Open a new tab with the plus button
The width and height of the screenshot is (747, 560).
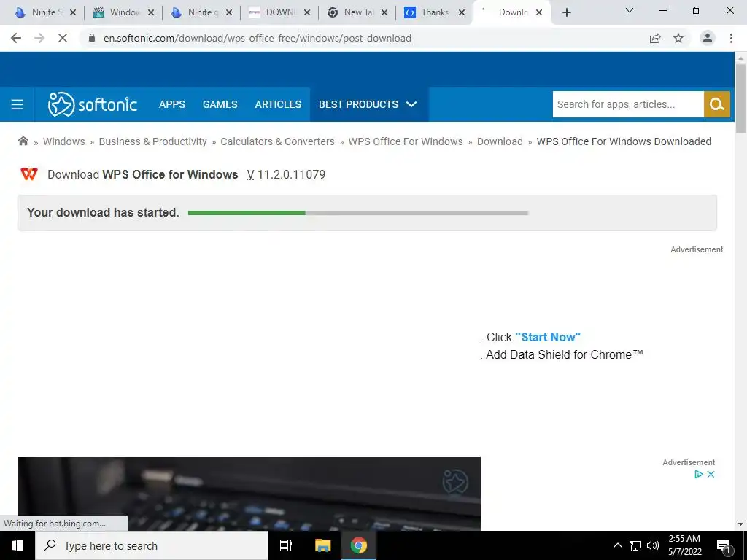coord(566,12)
